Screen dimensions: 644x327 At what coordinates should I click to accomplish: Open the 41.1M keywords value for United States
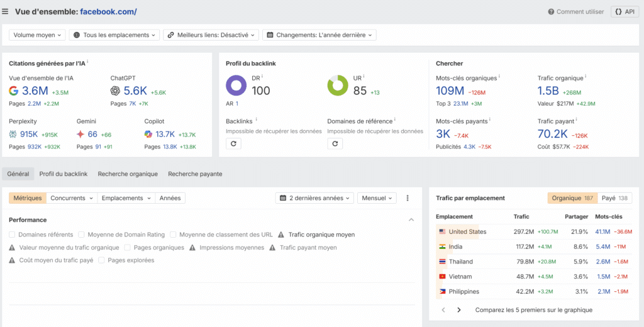coord(602,231)
